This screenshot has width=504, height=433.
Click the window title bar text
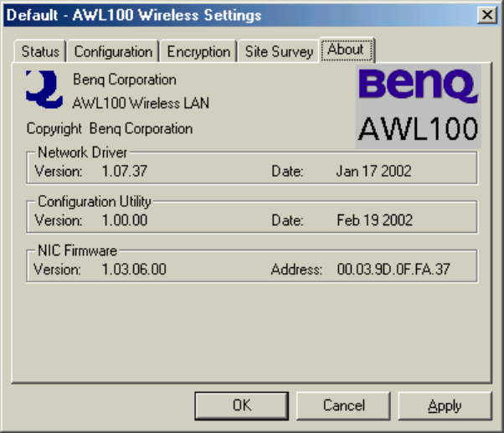point(134,15)
